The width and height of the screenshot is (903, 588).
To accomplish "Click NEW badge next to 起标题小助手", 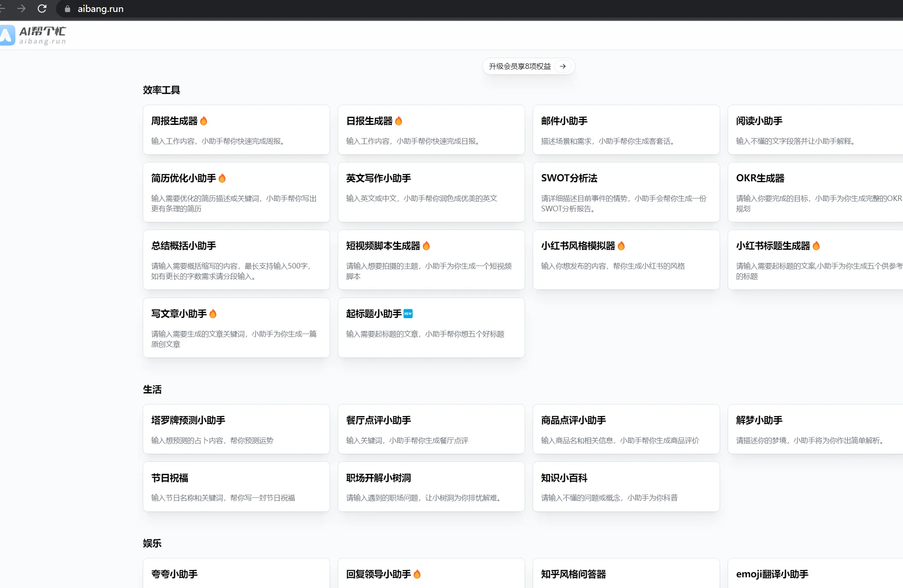I will point(408,314).
